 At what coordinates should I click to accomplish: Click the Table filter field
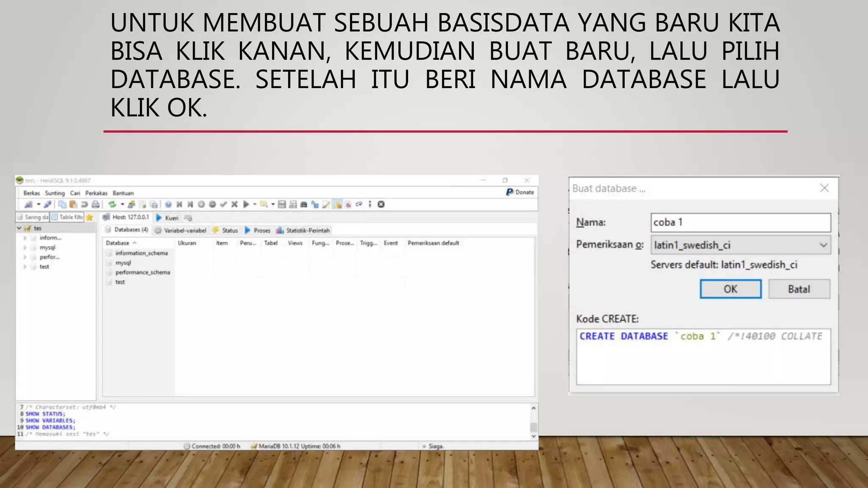(67, 217)
